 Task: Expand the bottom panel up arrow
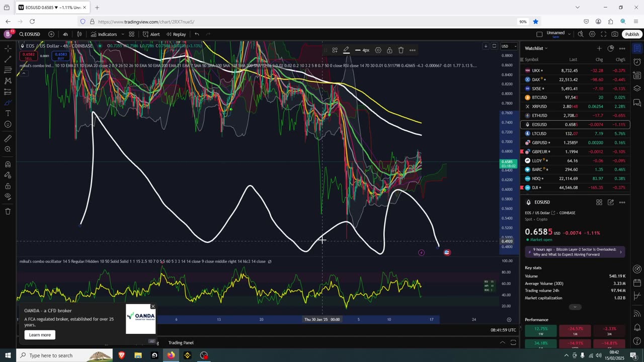(502, 343)
